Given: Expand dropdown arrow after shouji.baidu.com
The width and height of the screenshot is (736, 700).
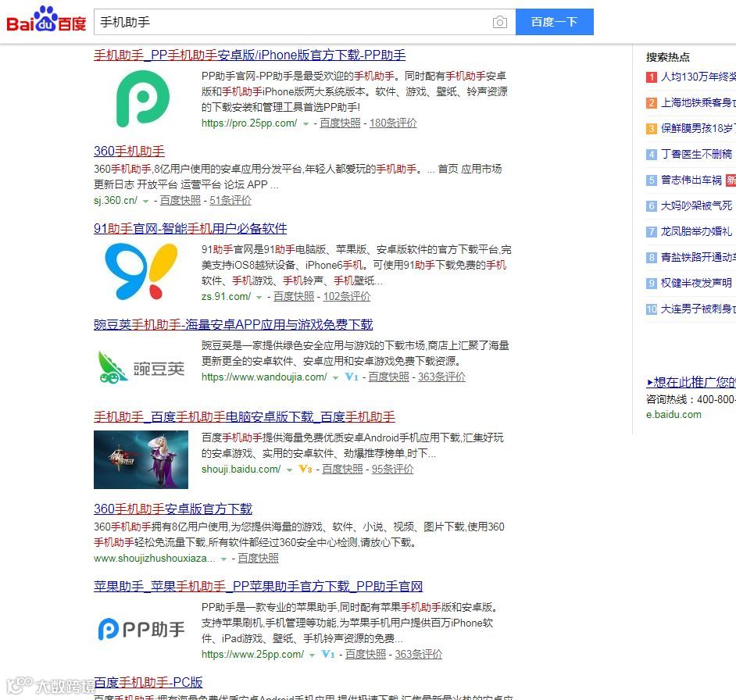Looking at the screenshot, I should [x=289, y=470].
